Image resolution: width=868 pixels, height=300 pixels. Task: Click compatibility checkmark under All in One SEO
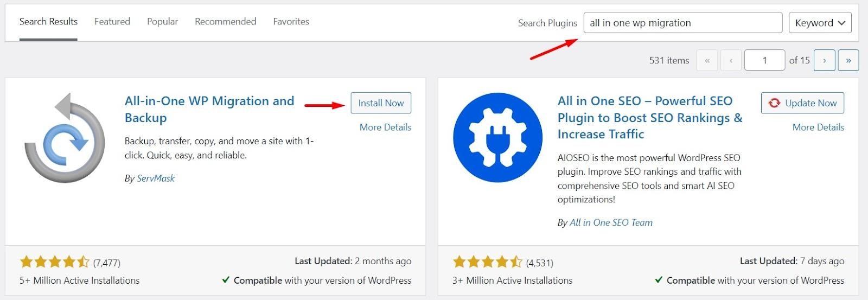pos(659,280)
